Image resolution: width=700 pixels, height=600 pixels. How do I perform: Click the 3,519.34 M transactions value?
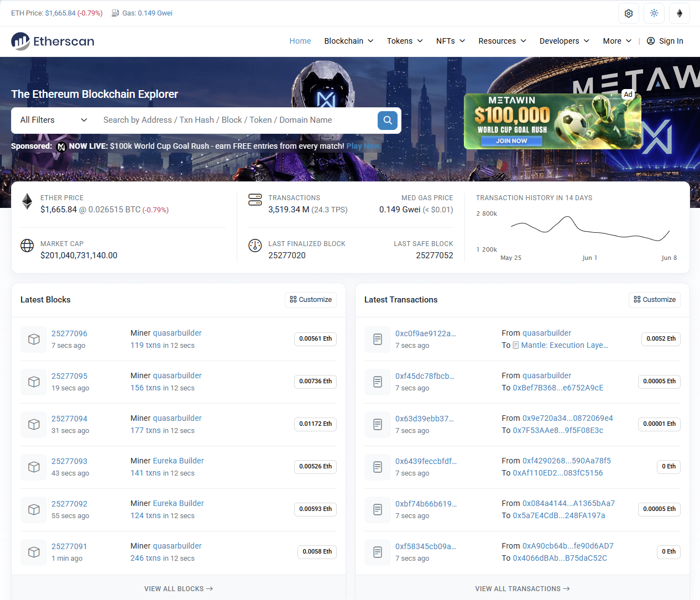click(x=289, y=210)
